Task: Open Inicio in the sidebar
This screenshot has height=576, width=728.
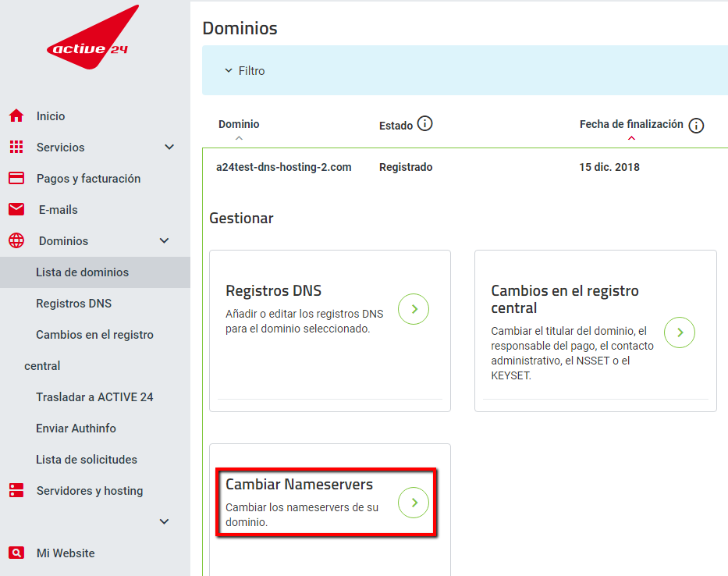Action: click(51, 116)
